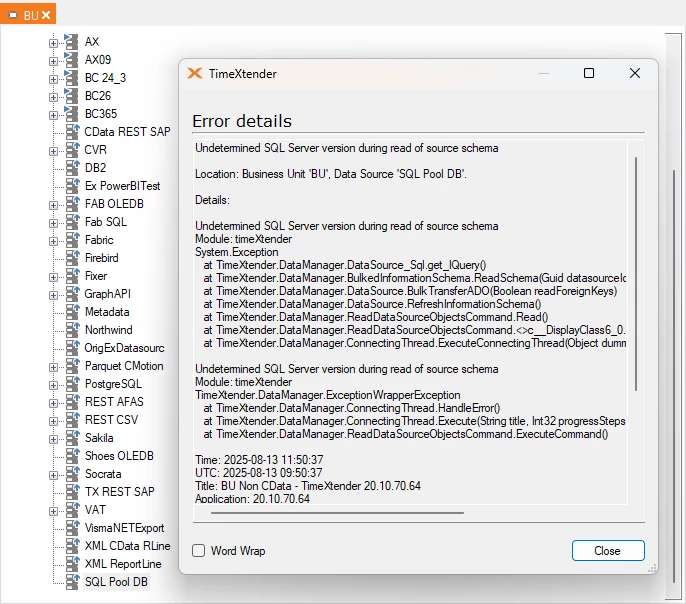The width and height of the screenshot is (686, 604).
Task: Select the REST CSV tree item
Action: tap(111, 420)
